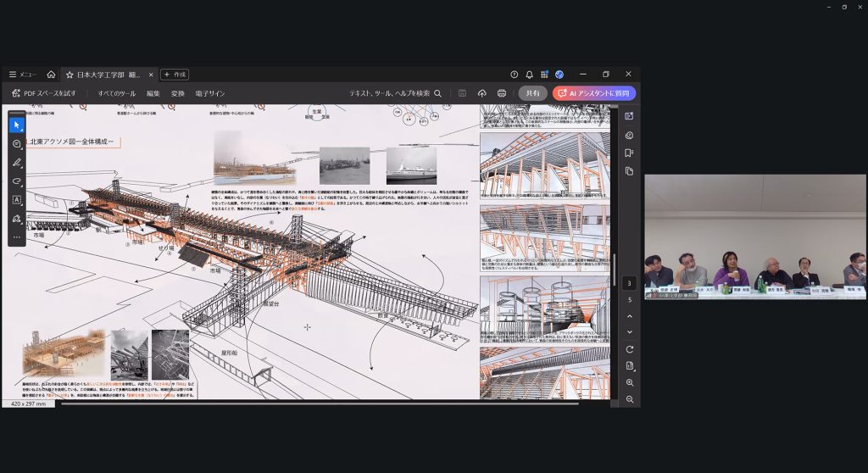Rotate the page view clockwise
This screenshot has width=868, height=473.
[x=629, y=349]
